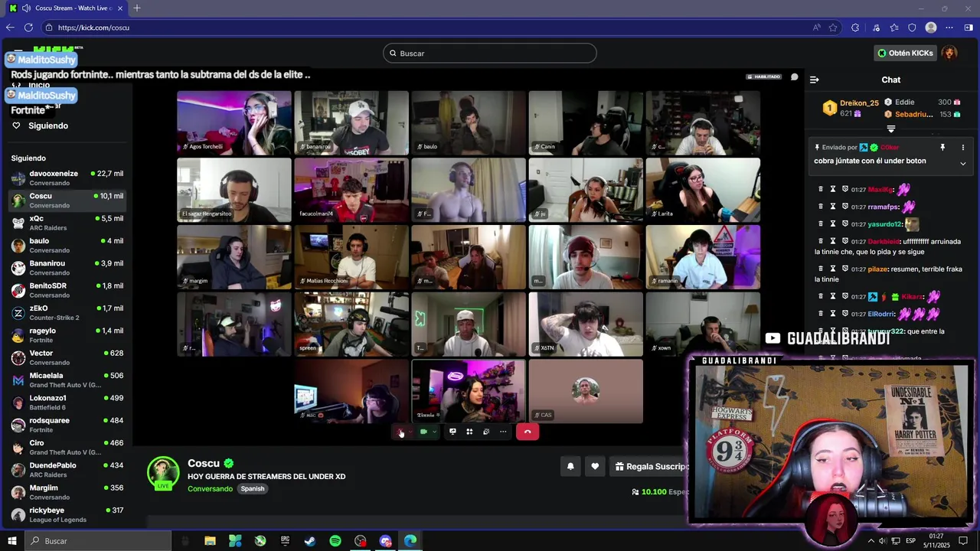Click the soundboard icon in call bar
This screenshot has height=551, width=980.
(486, 432)
